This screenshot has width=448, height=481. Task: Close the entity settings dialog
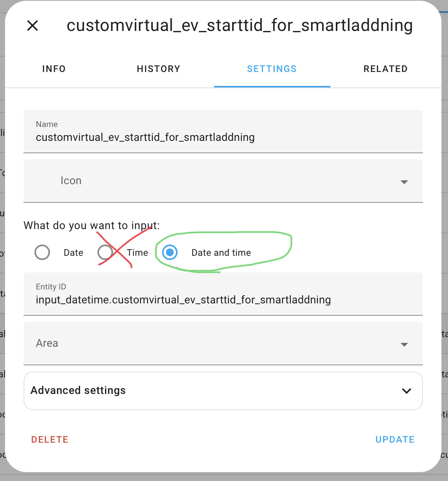click(x=32, y=26)
